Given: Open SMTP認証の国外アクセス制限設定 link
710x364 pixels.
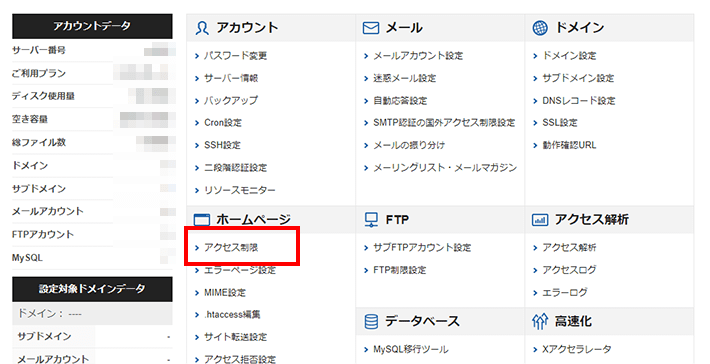Looking at the screenshot, I should click(444, 123).
